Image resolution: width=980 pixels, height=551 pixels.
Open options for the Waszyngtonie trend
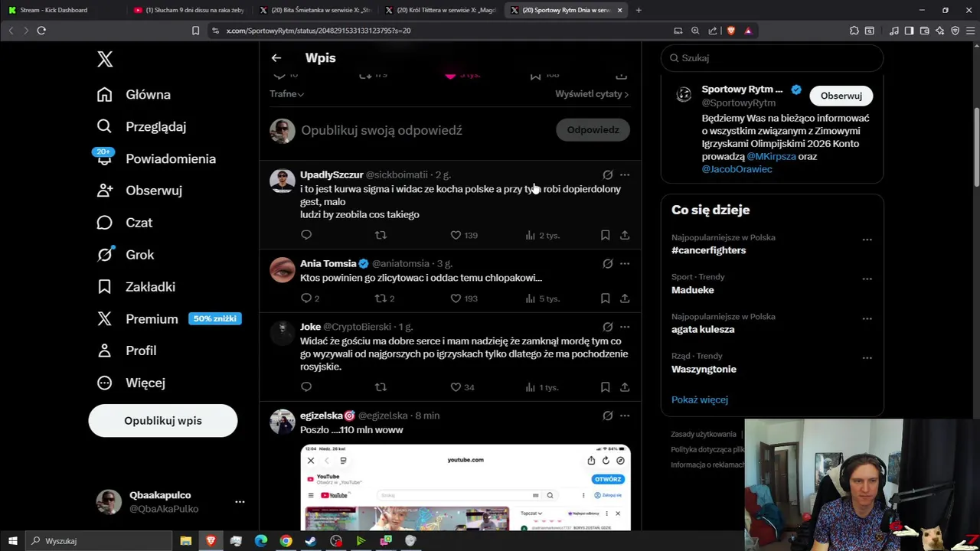(867, 357)
